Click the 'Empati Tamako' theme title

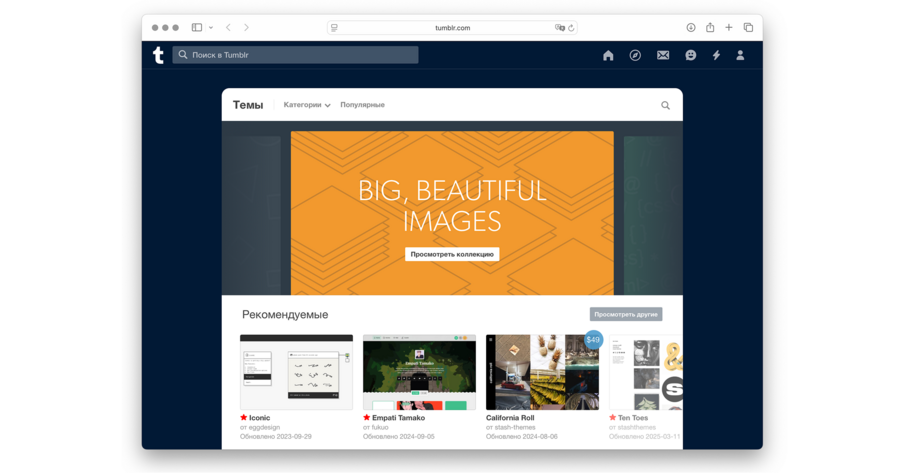tap(398, 418)
